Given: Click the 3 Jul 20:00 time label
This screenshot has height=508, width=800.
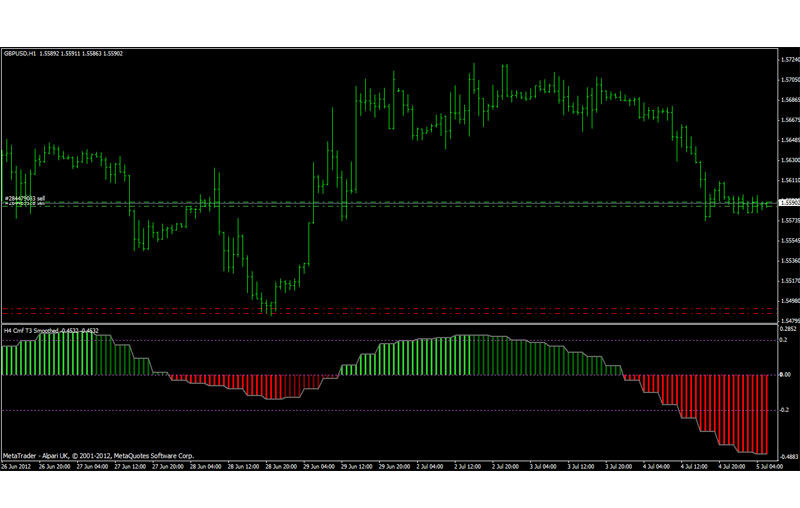Looking at the screenshot, I should [618, 467].
